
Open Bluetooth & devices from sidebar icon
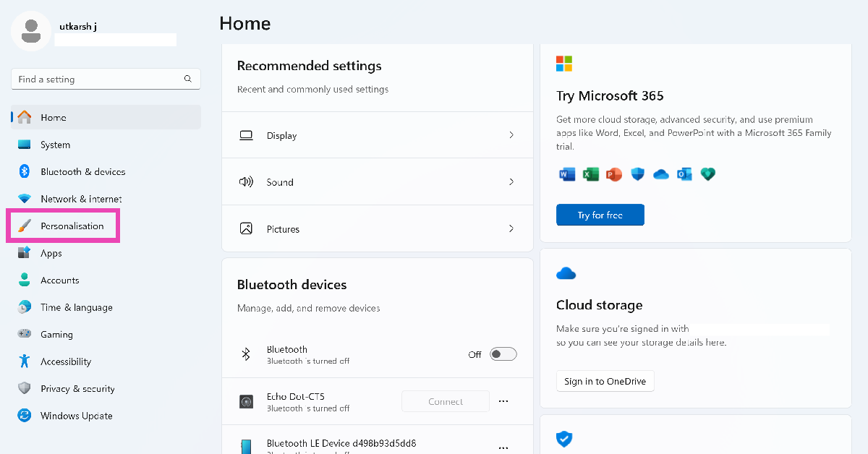(25, 171)
